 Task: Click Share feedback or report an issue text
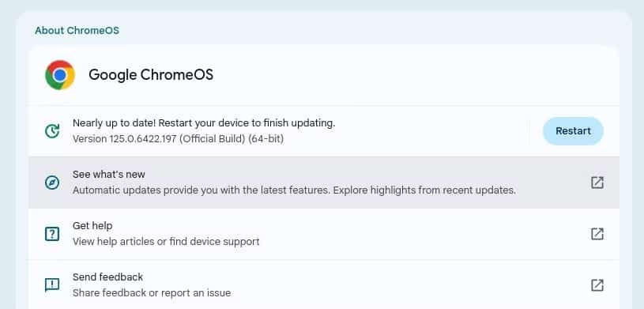click(x=152, y=293)
